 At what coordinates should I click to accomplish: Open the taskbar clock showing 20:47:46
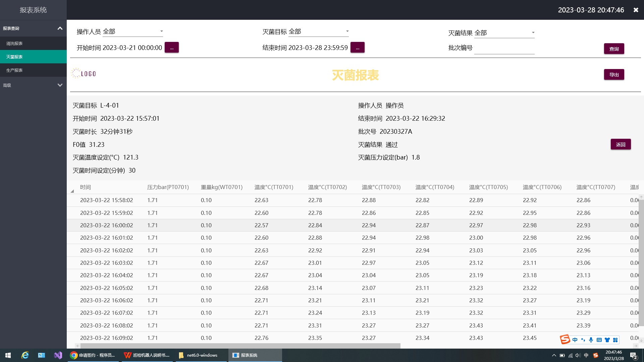(x=614, y=355)
